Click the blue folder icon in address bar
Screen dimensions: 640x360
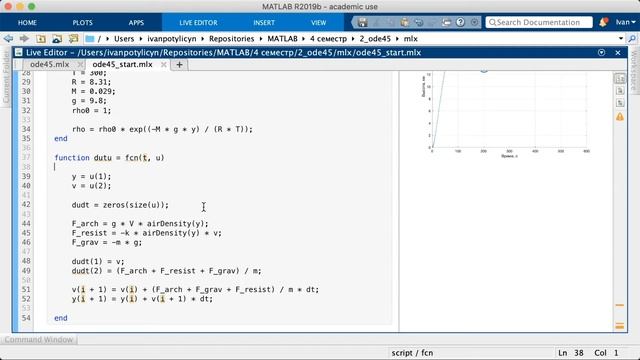pos(90,39)
